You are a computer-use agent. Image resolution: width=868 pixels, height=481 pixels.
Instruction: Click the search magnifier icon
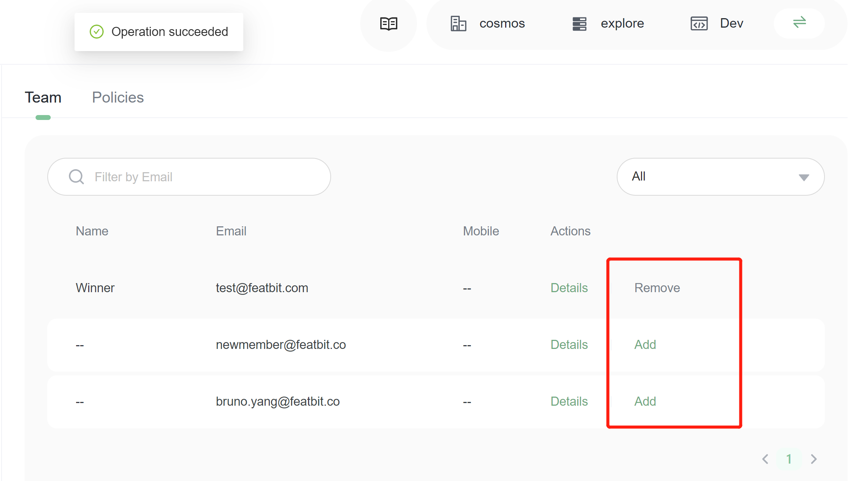[x=76, y=177]
